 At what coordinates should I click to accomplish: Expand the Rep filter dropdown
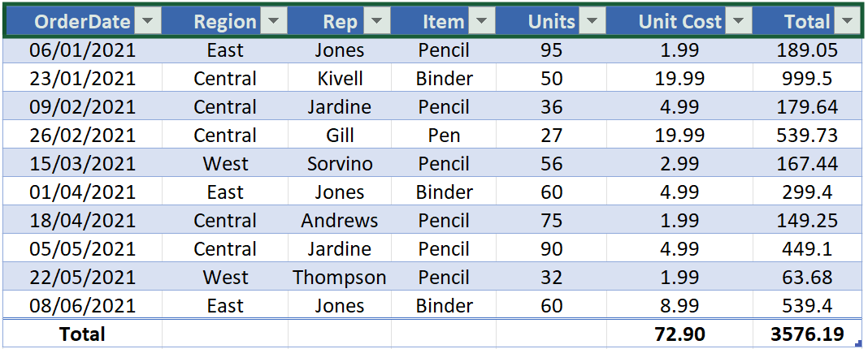coord(375,22)
